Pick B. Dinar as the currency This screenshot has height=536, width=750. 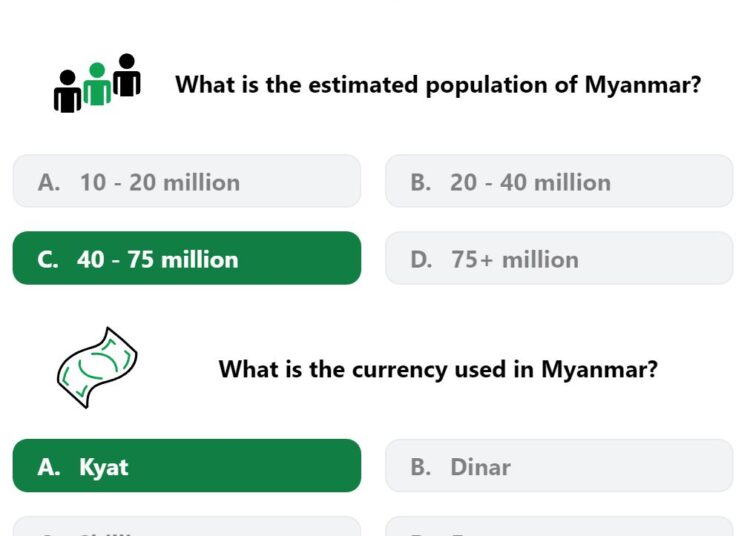[559, 466]
